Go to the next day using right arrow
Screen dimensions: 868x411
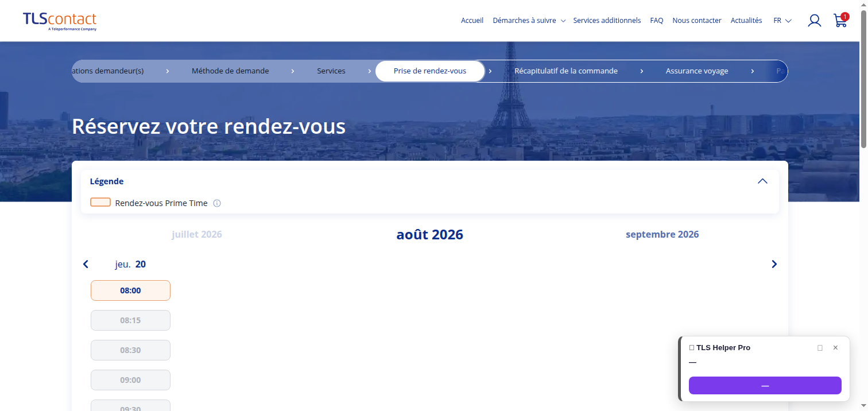774,264
